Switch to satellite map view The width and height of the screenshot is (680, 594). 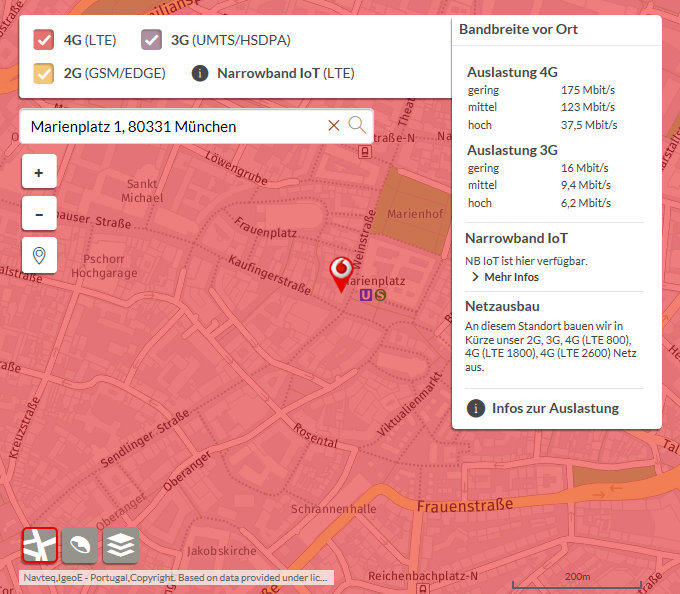point(80,546)
